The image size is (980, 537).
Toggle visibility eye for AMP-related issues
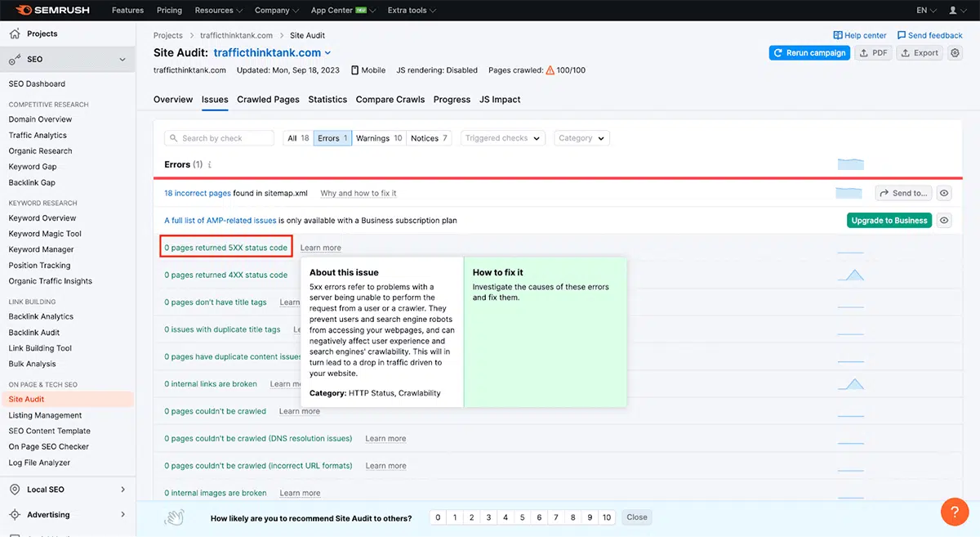click(x=944, y=220)
